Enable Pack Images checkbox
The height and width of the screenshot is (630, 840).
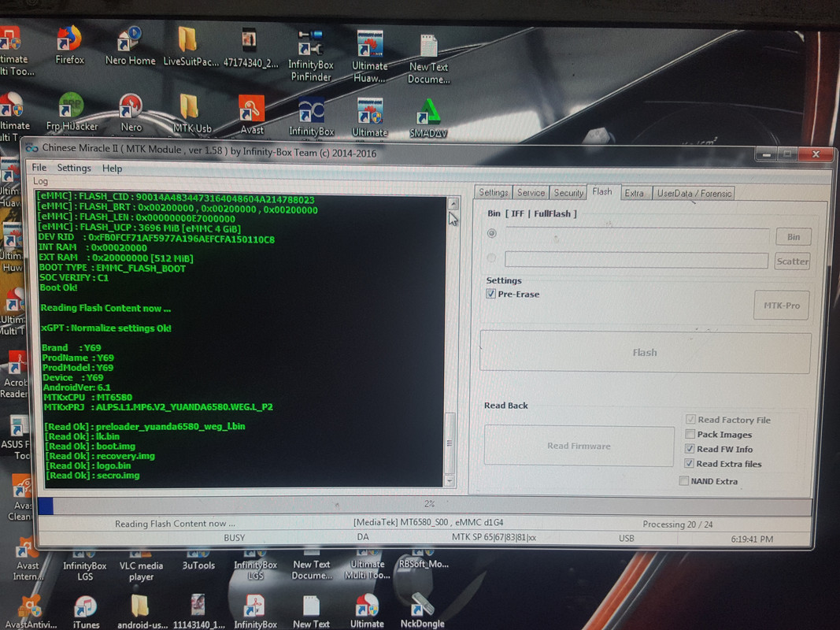point(690,434)
